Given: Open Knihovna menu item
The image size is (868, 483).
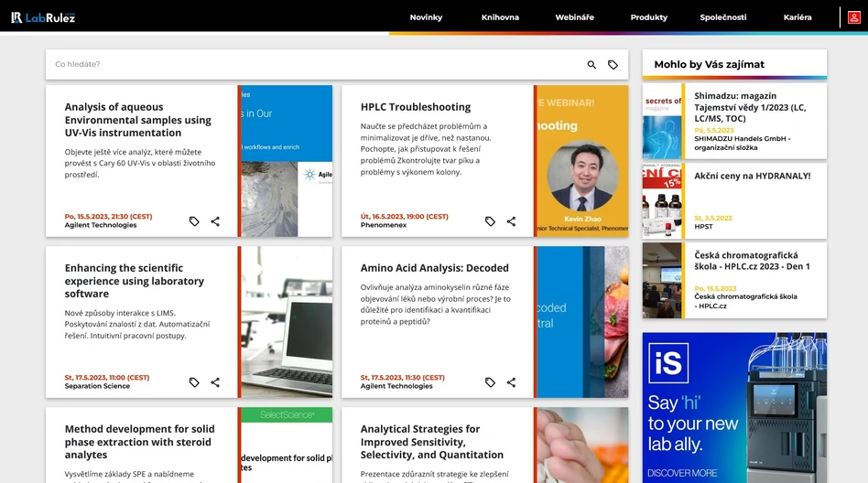Looking at the screenshot, I should click(500, 17).
